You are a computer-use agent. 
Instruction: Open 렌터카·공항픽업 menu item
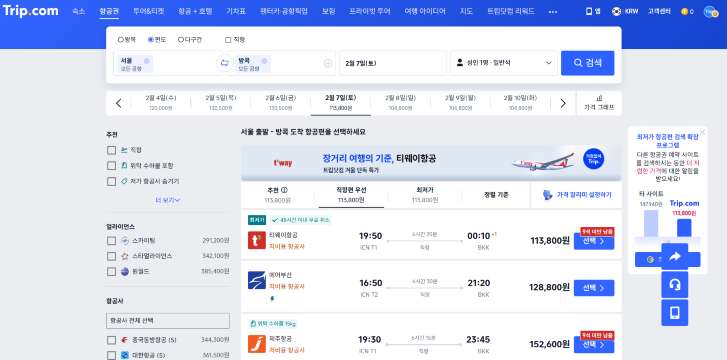tap(284, 12)
